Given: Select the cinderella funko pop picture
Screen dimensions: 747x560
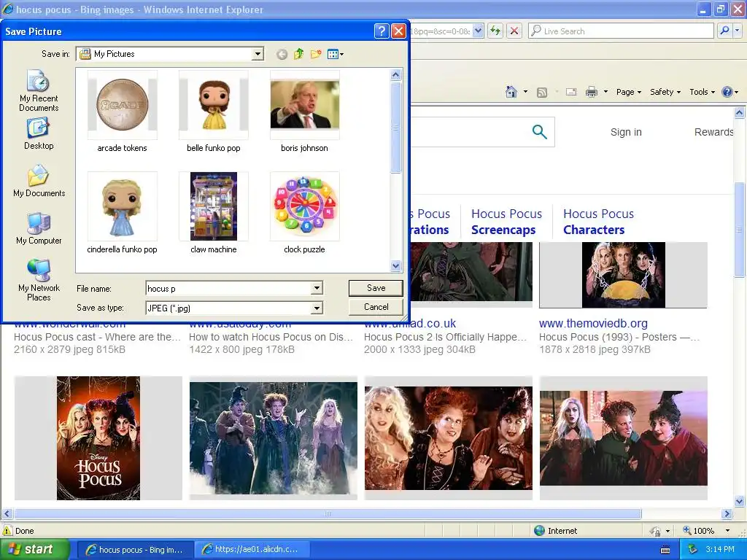Looking at the screenshot, I should (x=123, y=213).
